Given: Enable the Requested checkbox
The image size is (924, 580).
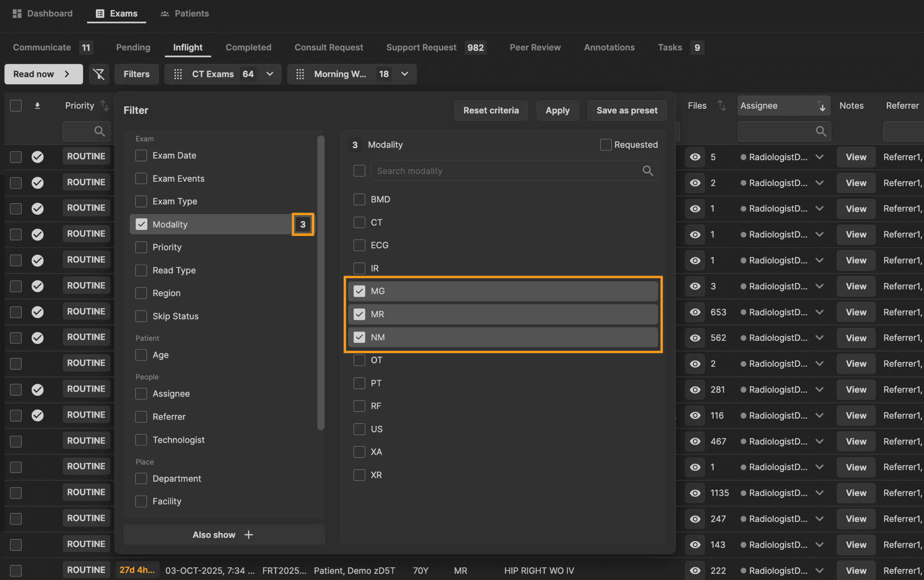Looking at the screenshot, I should (x=605, y=144).
